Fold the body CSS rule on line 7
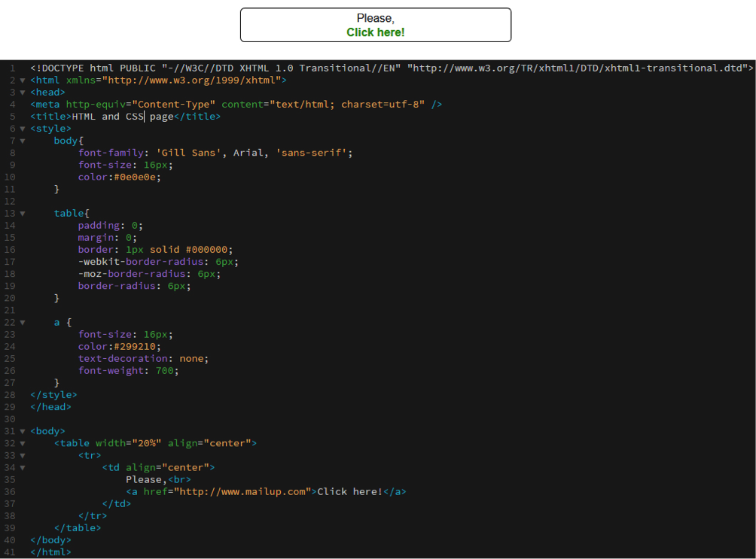Image resolution: width=756 pixels, height=559 pixels. coord(23,141)
